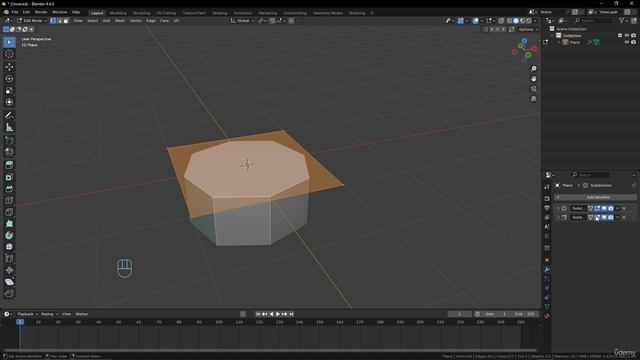Play the animation in timeline
640x360 pixels.
[x=278, y=314]
